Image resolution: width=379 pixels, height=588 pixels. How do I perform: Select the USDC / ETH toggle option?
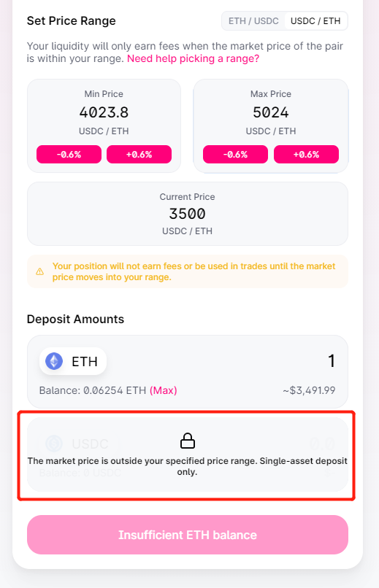point(315,21)
